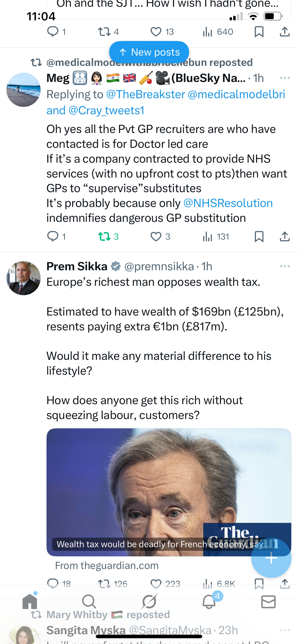
Task: Tap the New posts pill
Action: 149,52
